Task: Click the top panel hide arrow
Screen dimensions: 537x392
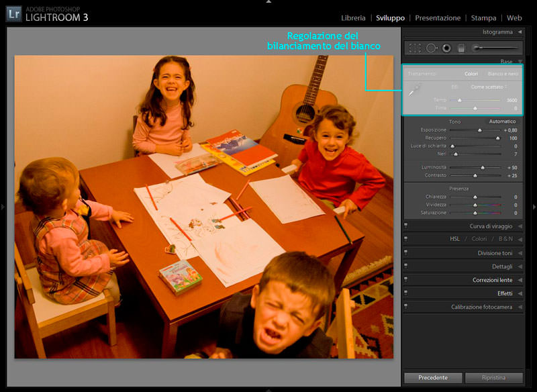Action: [268, 2]
